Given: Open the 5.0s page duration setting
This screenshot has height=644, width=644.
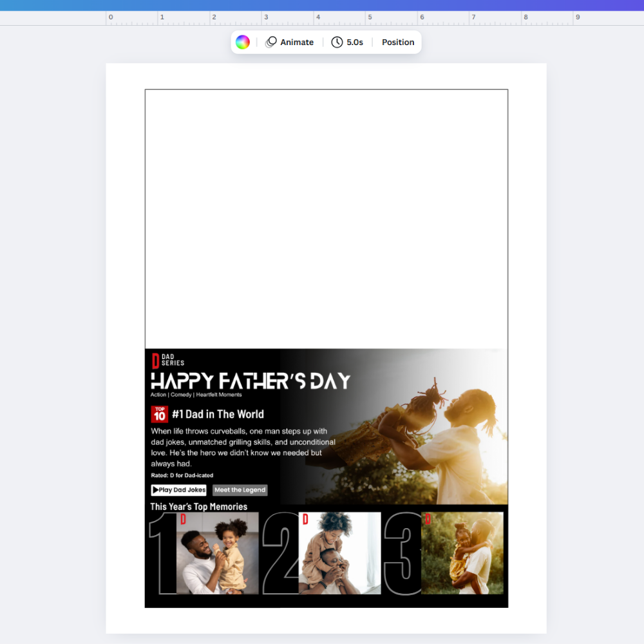Looking at the screenshot, I should pyautogui.click(x=348, y=42).
